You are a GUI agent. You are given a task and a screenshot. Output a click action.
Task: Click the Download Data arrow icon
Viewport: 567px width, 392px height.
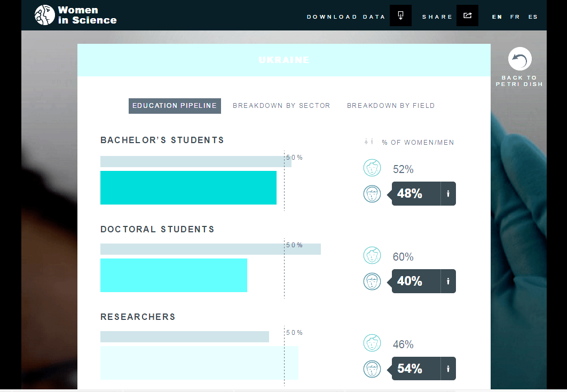400,15
